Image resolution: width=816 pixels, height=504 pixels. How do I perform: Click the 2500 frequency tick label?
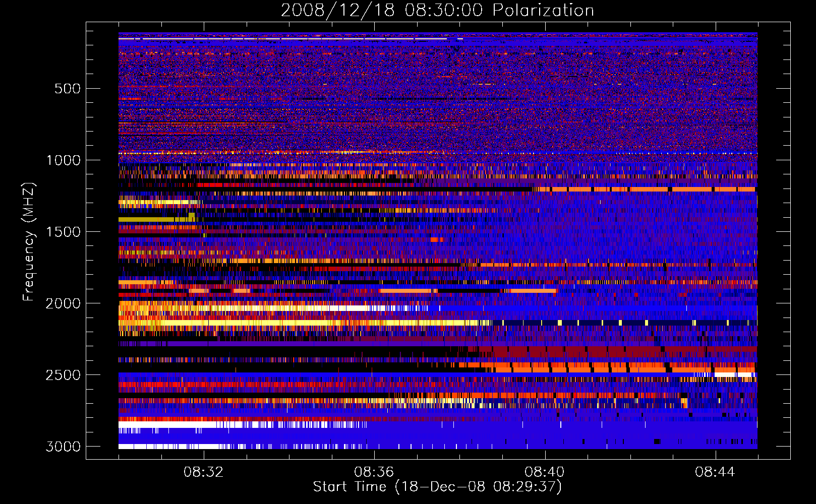[x=63, y=375]
